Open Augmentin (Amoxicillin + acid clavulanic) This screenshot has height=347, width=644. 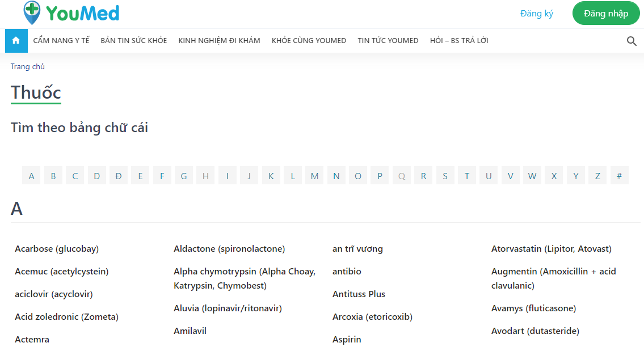554,278
